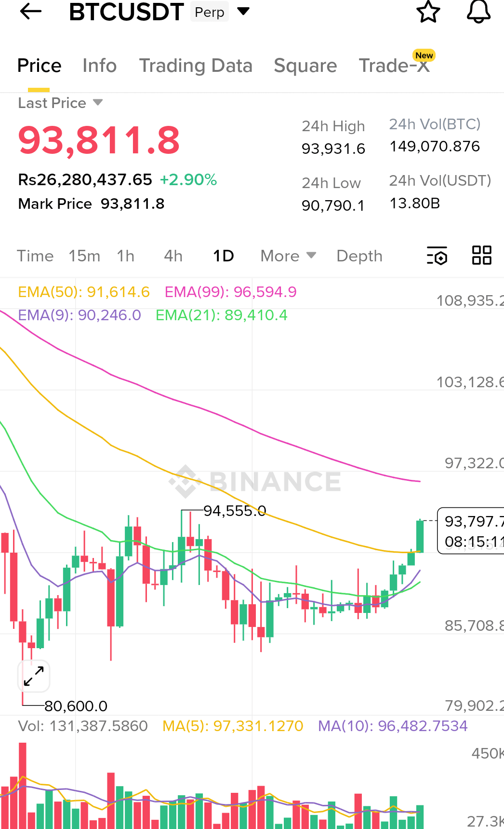Open chart indicator settings icon
Viewport: 504px width, 829px height.
pyautogui.click(x=437, y=256)
